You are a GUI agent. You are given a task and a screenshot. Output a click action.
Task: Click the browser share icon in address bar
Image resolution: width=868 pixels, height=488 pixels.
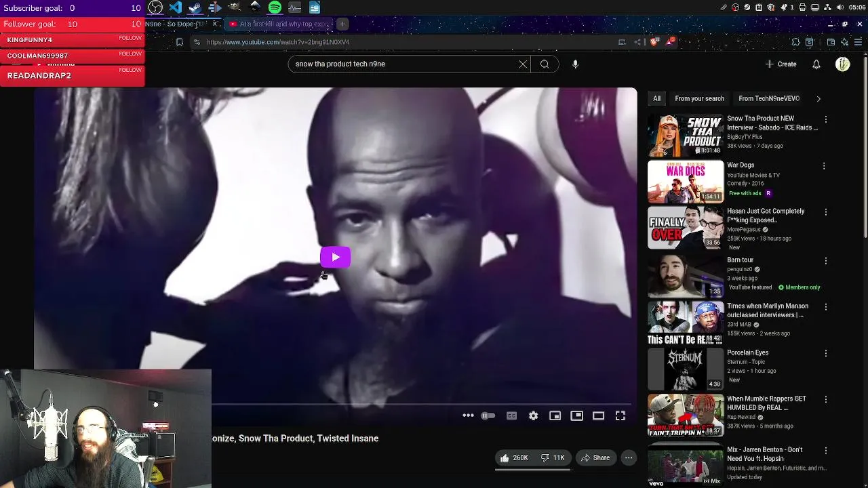[637, 42]
